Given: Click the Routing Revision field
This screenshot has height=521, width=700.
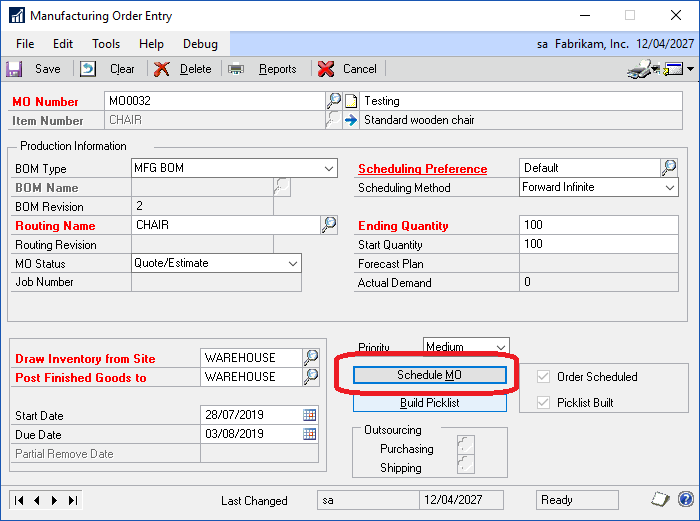Looking at the screenshot, I should 202,244.
